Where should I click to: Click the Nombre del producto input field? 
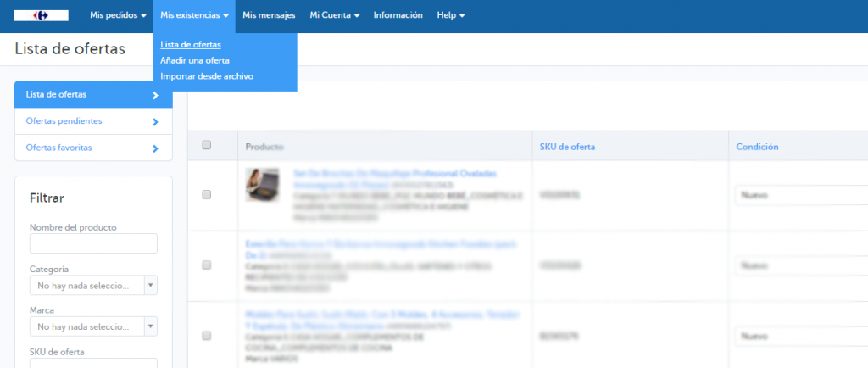(93, 243)
